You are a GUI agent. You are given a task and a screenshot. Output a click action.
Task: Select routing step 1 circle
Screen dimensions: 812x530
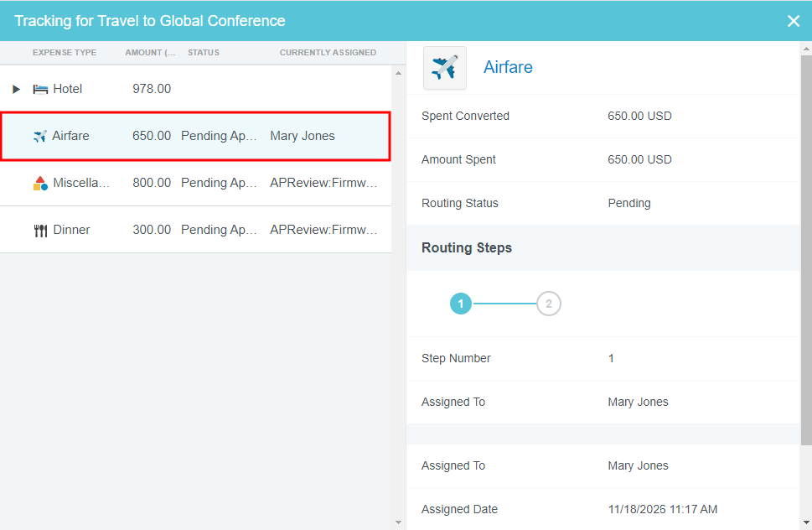tap(461, 304)
